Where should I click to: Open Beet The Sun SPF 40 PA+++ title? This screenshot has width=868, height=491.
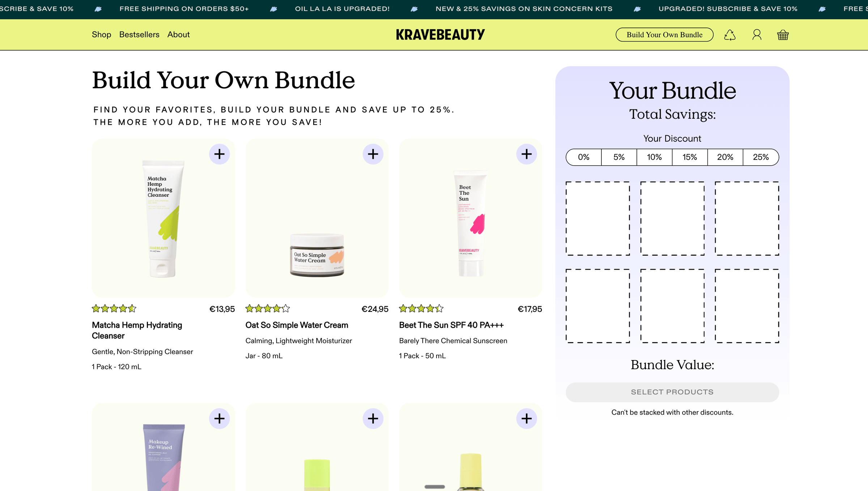point(451,325)
